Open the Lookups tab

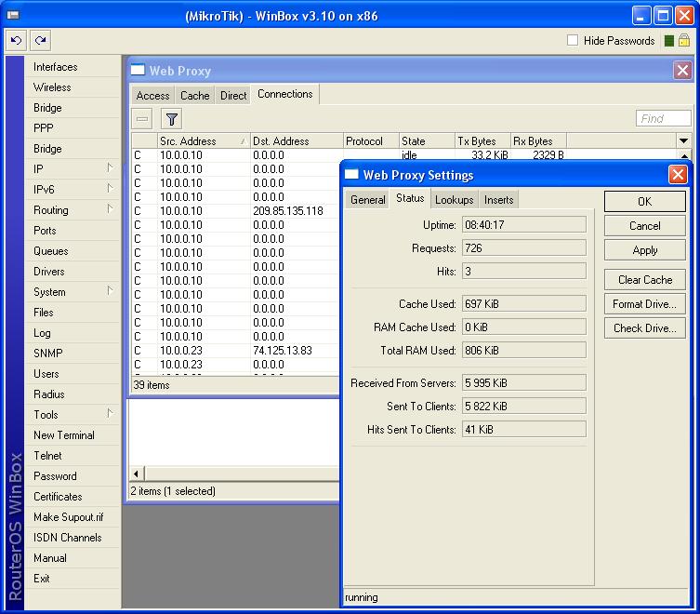coord(454,200)
